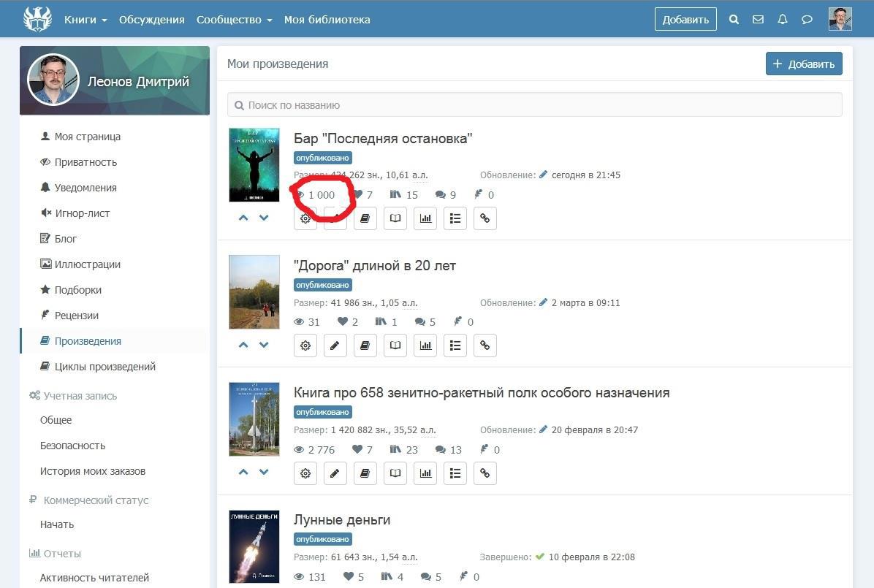
Task: Open notifications bell icon in header
Action: point(783,20)
